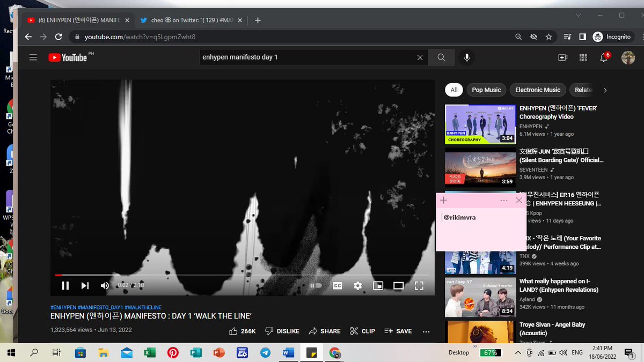Start voice search with the microphone

coord(467,57)
